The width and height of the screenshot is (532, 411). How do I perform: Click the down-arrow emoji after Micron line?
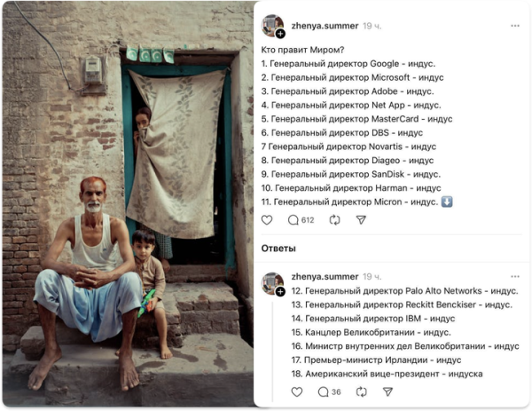tap(447, 202)
